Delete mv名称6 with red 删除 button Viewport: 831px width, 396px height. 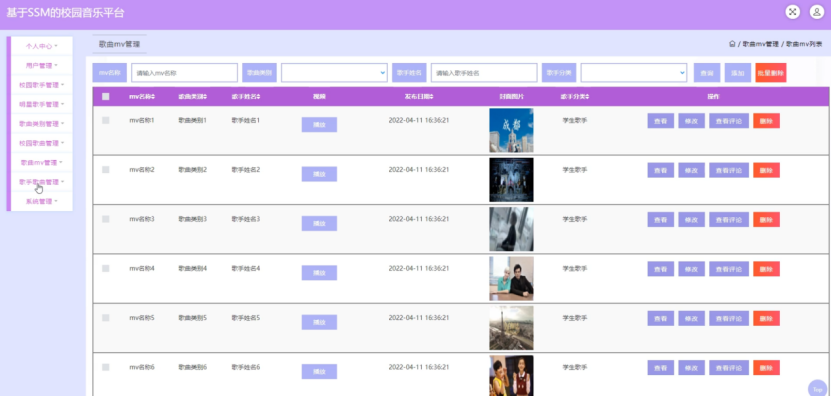point(766,367)
